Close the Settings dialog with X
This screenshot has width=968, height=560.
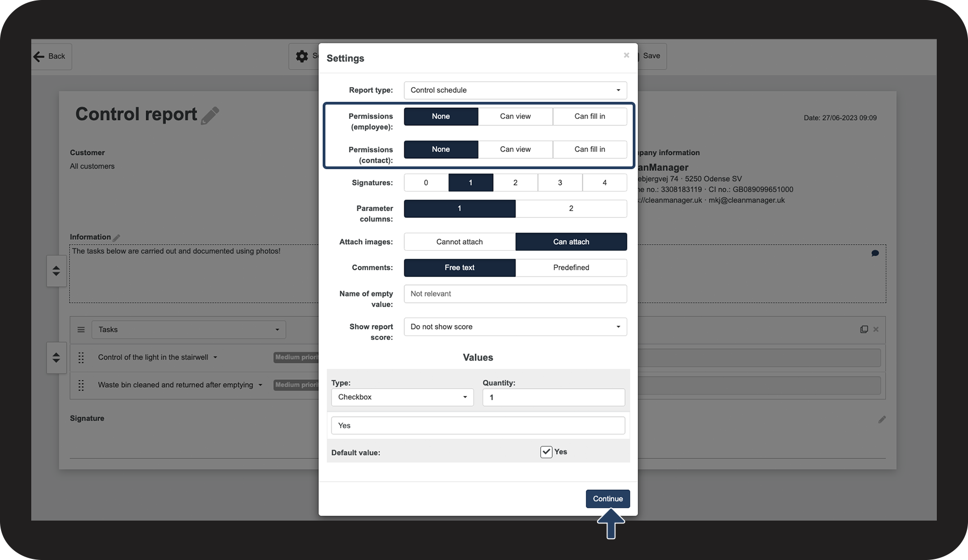pyautogui.click(x=626, y=55)
